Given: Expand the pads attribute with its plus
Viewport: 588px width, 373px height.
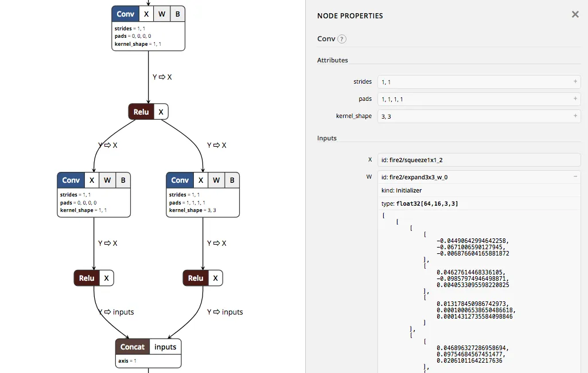Looking at the screenshot, I should (575, 99).
